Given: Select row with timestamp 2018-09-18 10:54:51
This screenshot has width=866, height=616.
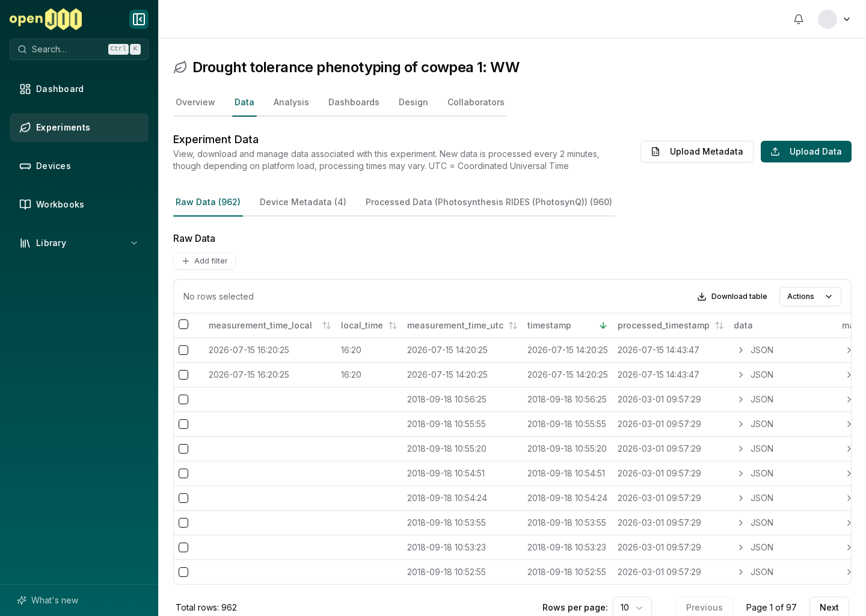Looking at the screenshot, I should (x=183, y=473).
